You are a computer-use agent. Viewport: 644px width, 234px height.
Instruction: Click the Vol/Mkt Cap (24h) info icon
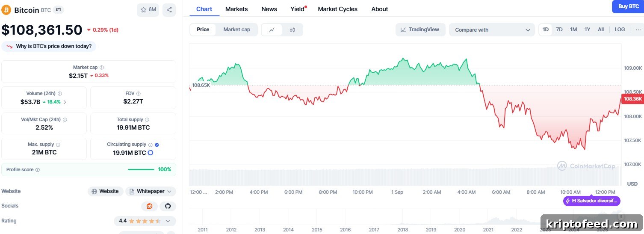pyautogui.click(x=65, y=120)
